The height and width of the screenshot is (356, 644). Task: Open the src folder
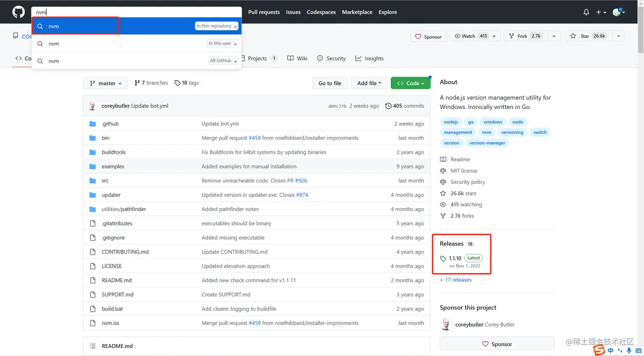(105, 181)
